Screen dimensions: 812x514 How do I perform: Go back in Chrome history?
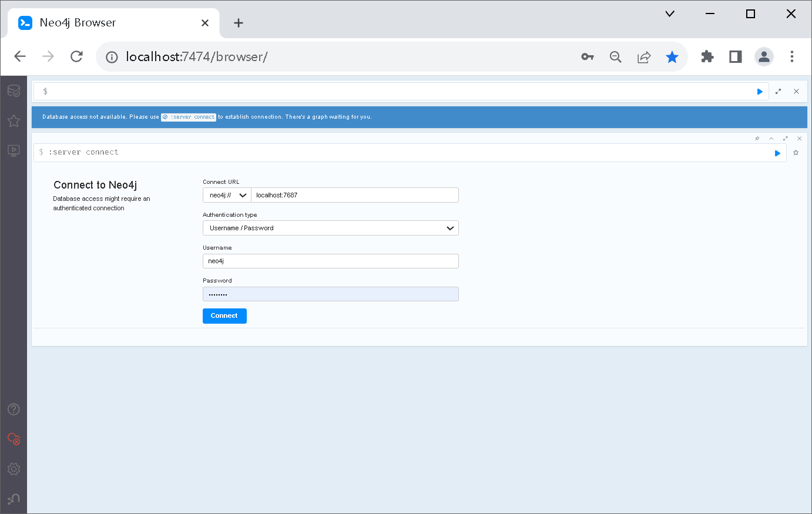pyautogui.click(x=20, y=56)
